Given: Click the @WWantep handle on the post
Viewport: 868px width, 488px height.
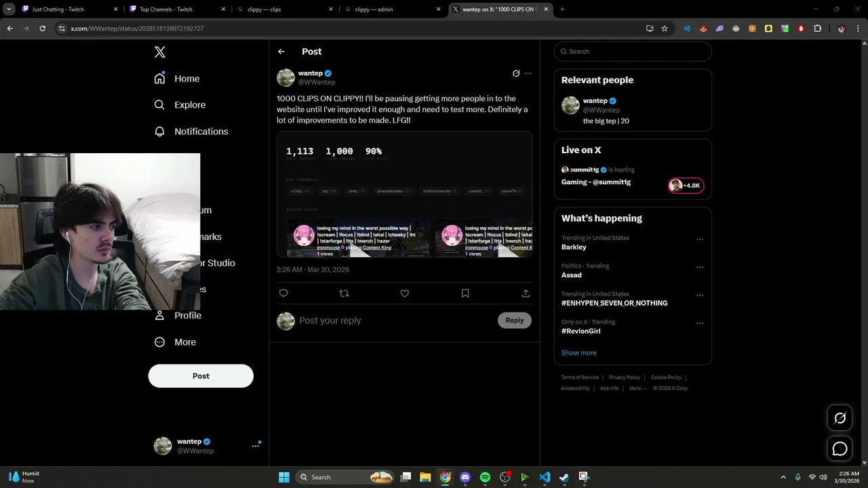Looking at the screenshot, I should click(317, 82).
